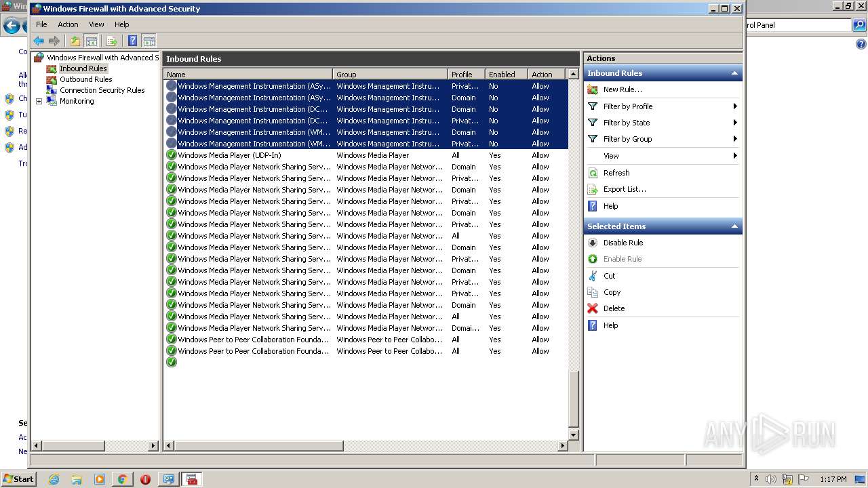The height and width of the screenshot is (488, 868).
Task: Select first Windows Peer to Peer Collaboration Foundation rule
Action: click(367, 340)
